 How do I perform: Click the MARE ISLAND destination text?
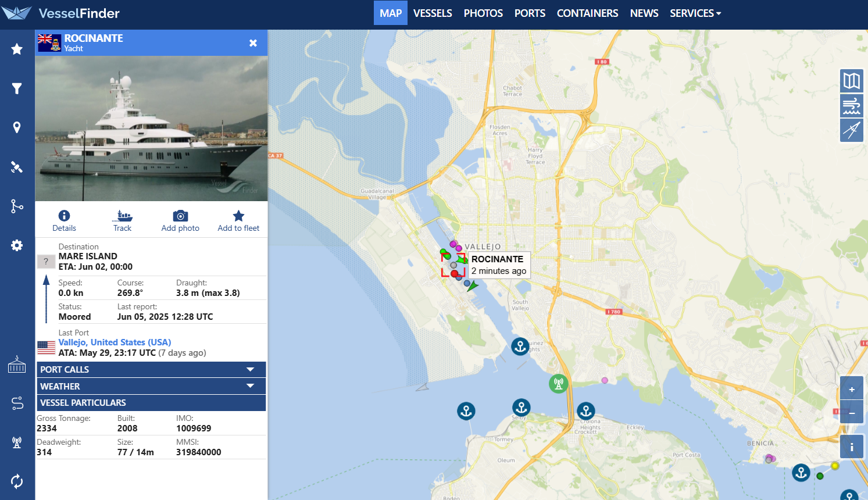pyautogui.click(x=88, y=256)
